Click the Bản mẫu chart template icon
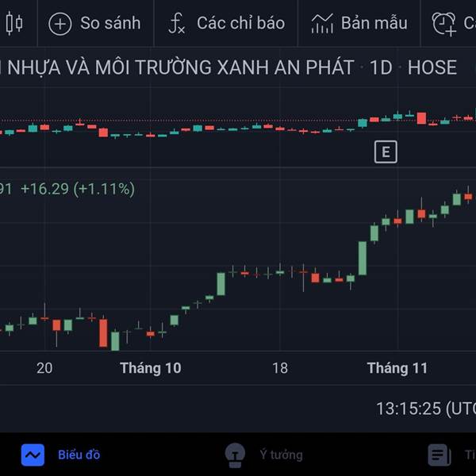The image size is (476, 476). (x=322, y=23)
